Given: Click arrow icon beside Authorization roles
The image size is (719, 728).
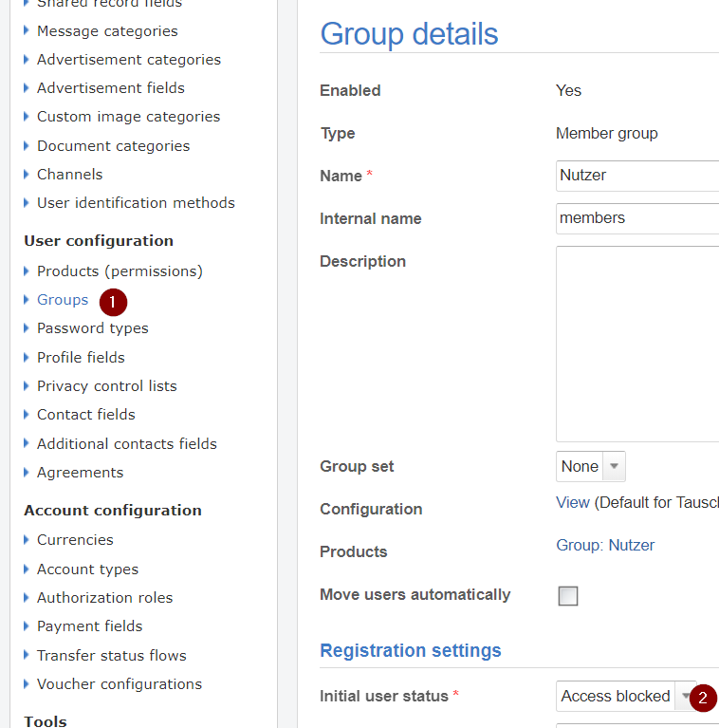Looking at the screenshot, I should point(27,597).
